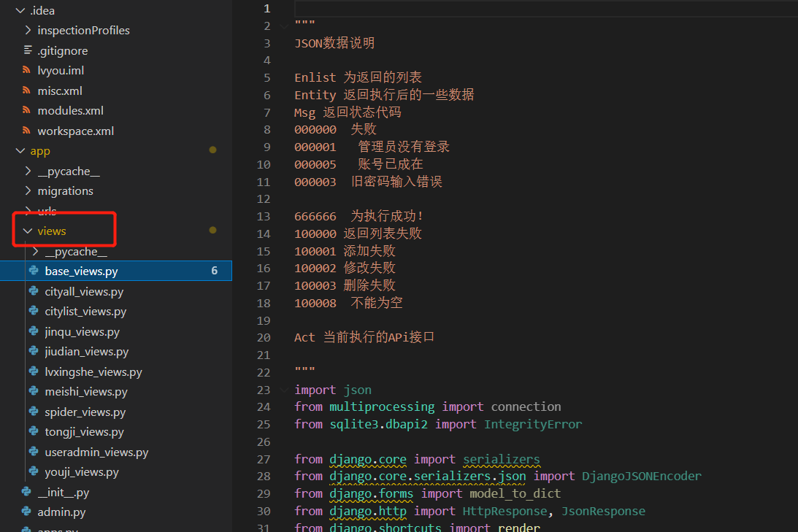This screenshot has height=532, width=798.
Task: Expand __pycache__ chevron inside views
Action: [x=36, y=251]
